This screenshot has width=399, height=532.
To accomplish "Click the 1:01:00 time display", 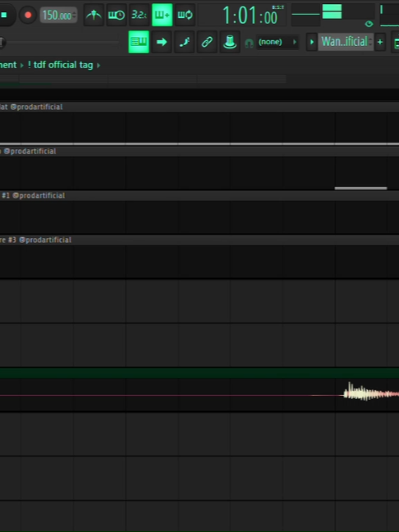I will click(250, 16).
